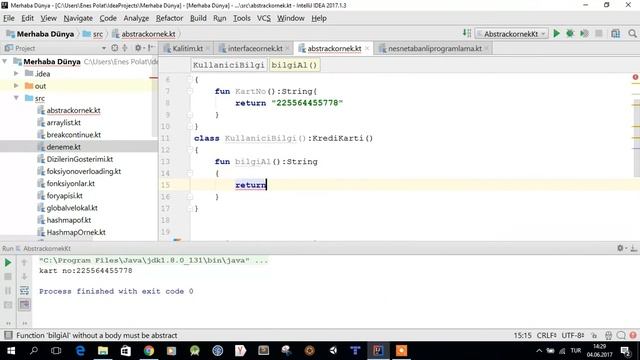Screen dimensions: 640x360
Task: Open the Navigate menu
Action: (x=78, y=18)
